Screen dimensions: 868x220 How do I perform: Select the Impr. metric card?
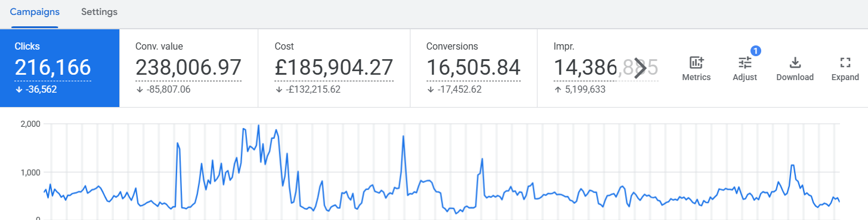(x=598, y=68)
